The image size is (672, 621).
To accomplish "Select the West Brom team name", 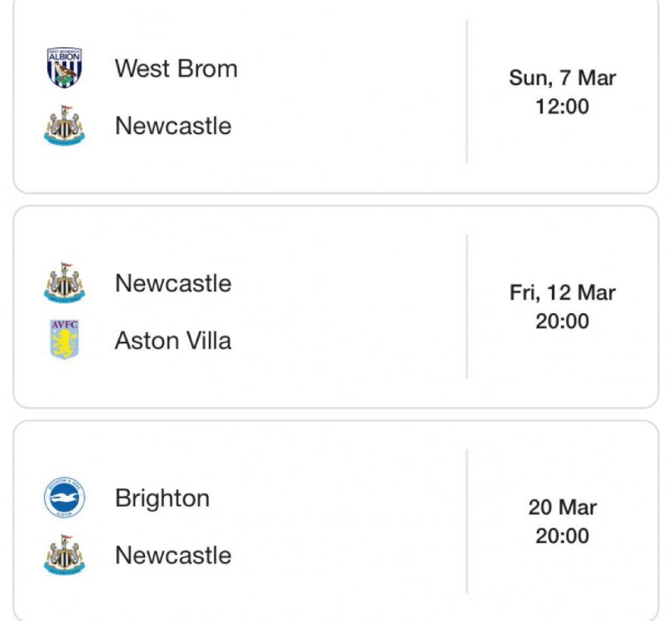I will (176, 68).
